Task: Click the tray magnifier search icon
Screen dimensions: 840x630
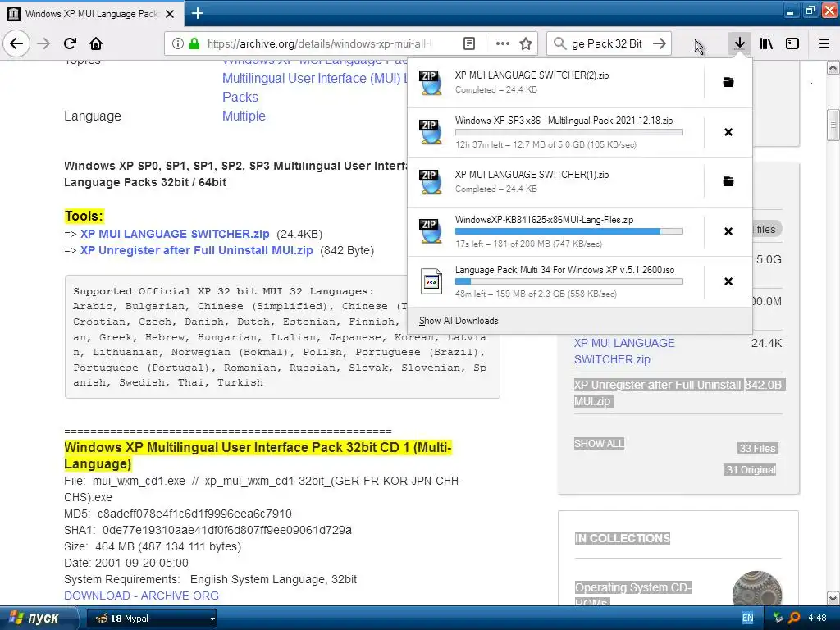Action: coord(794,618)
